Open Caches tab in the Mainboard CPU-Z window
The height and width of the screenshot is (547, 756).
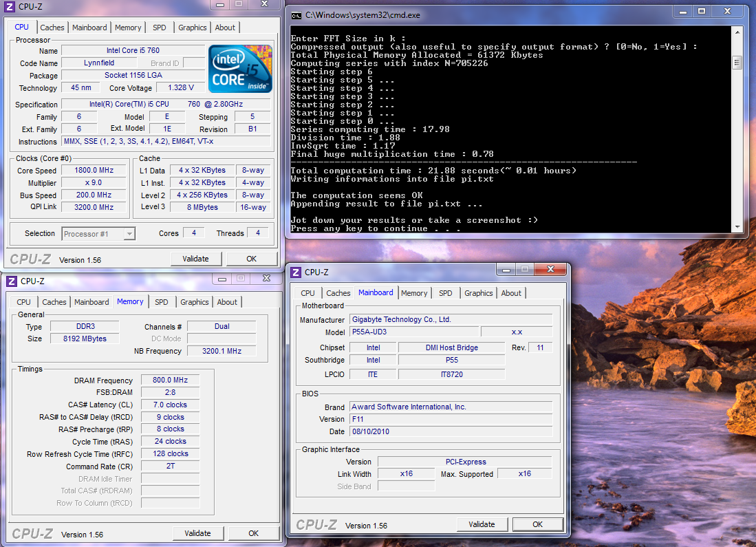coord(338,293)
